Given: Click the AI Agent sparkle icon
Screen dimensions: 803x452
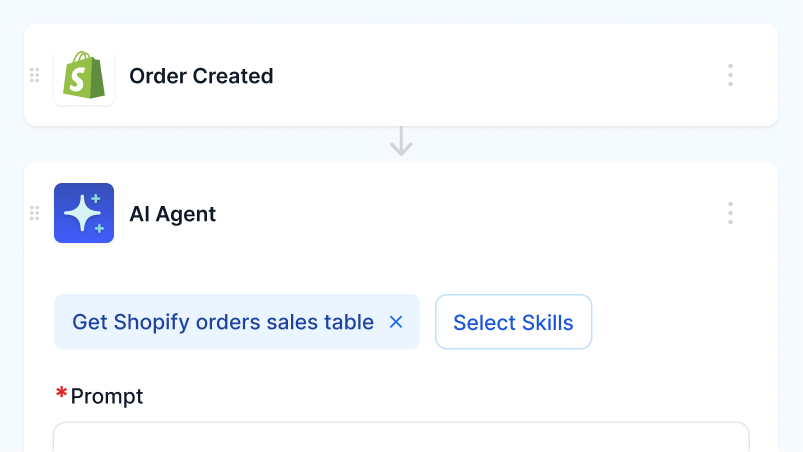Looking at the screenshot, I should click(84, 213).
